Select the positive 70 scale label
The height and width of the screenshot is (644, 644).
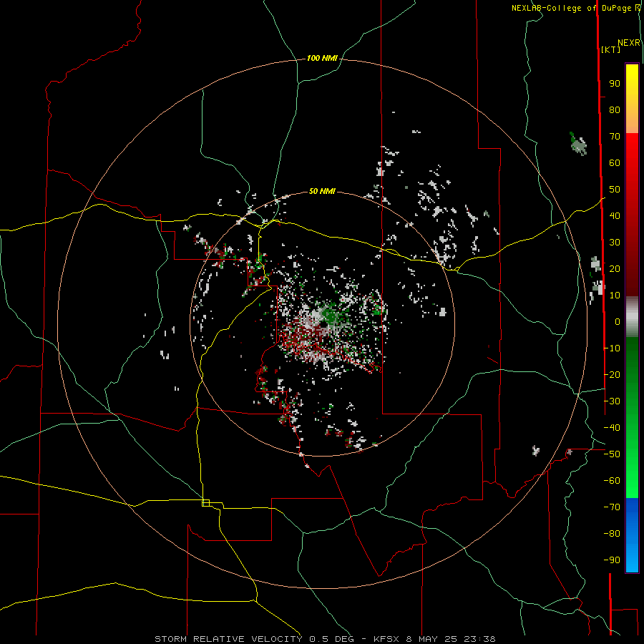(615, 137)
